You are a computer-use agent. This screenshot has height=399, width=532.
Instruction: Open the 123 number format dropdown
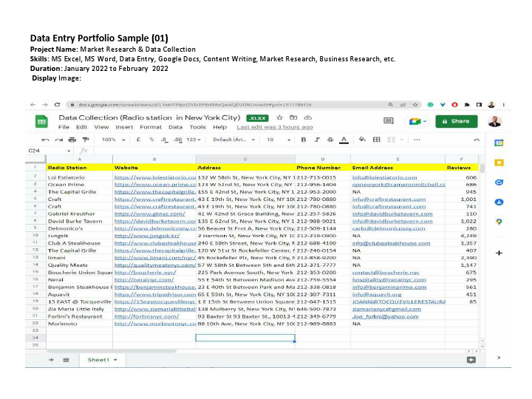coord(194,140)
